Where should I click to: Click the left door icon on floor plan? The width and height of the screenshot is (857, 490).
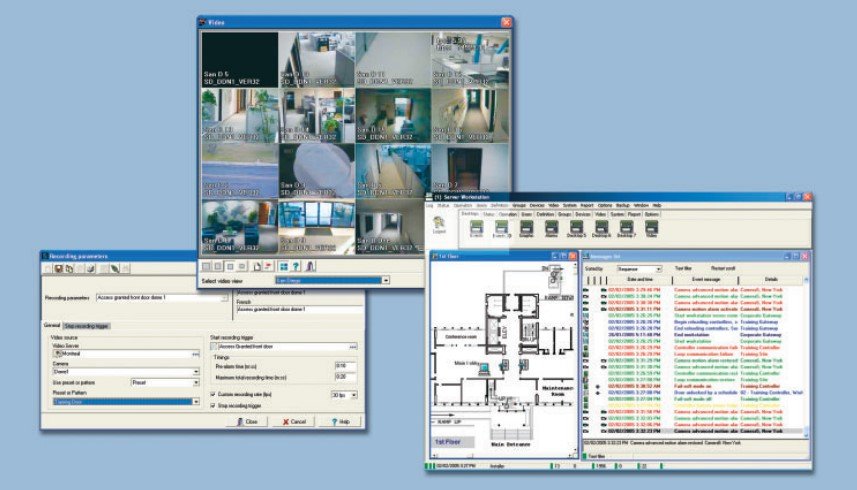(504, 365)
